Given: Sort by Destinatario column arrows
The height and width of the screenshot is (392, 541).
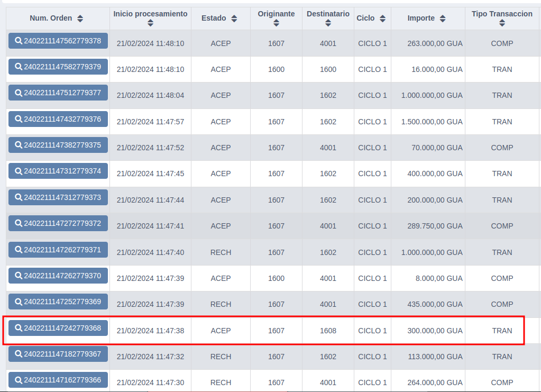Looking at the screenshot, I should (328, 23).
